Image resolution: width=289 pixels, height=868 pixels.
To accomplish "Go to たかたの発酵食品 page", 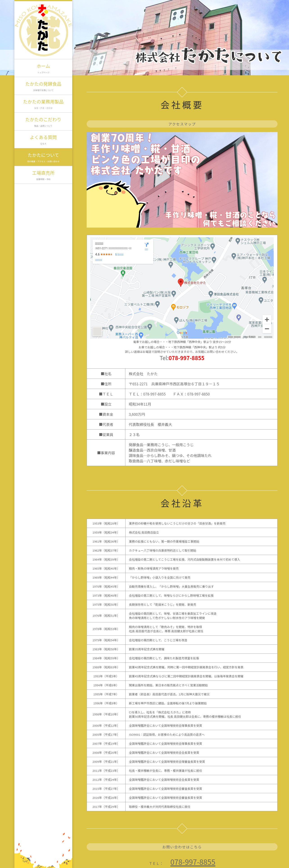I will click(43, 86).
